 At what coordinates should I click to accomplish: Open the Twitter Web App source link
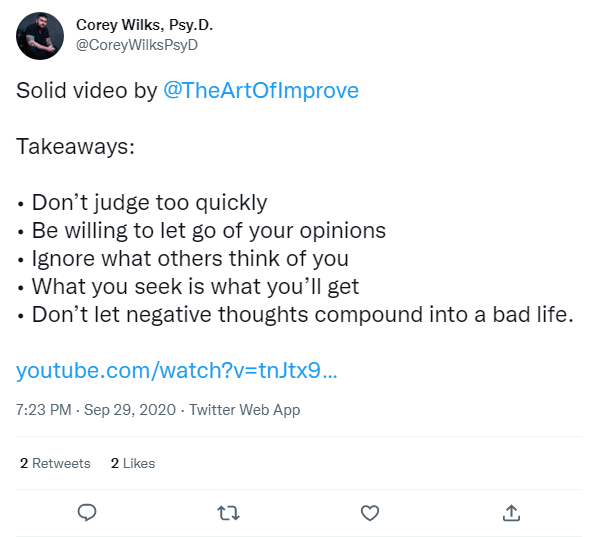244,410
